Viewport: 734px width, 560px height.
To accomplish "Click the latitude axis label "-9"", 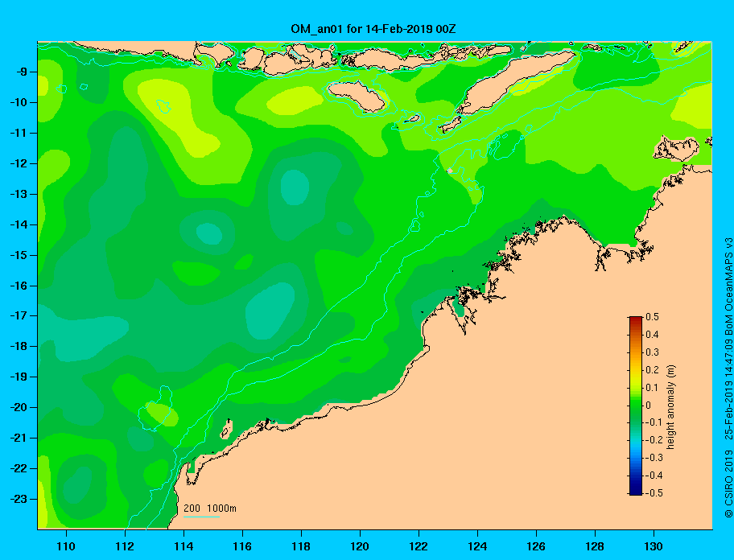I will (x=21, y=72).
